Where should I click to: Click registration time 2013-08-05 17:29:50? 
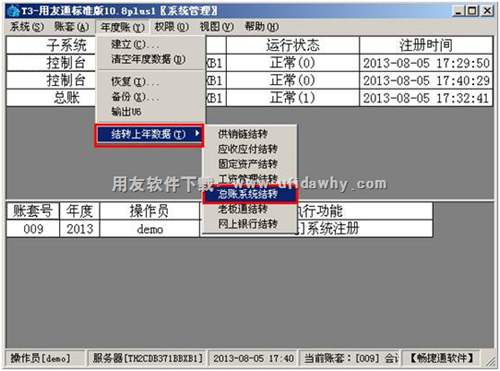pyautogui.click(x=426, y=63)
